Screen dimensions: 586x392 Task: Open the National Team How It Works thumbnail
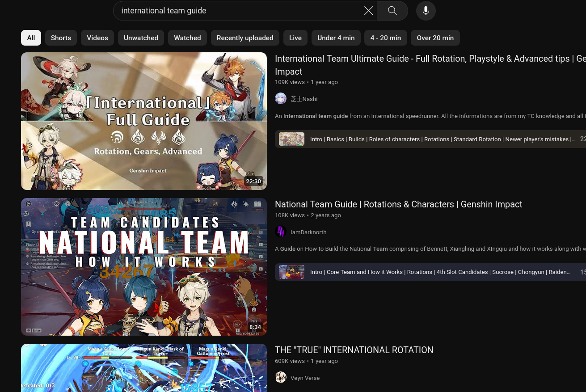tap(144, 267)
